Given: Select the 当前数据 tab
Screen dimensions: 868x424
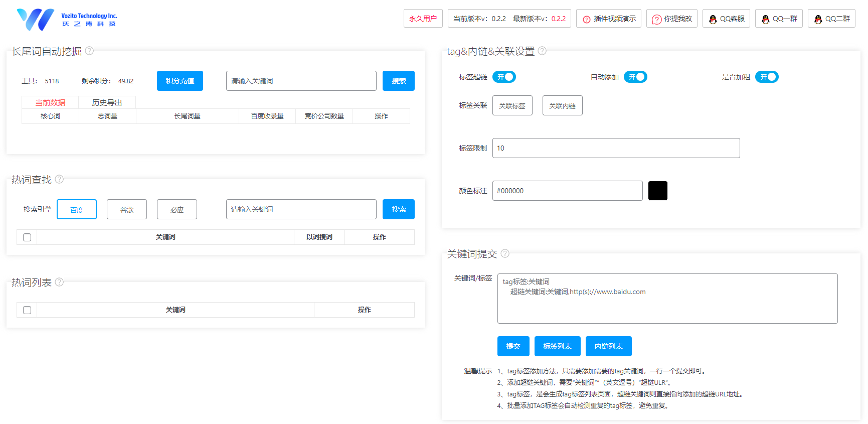Looking at the screenshot, I should pyautogui.click(x=50, y=102).
